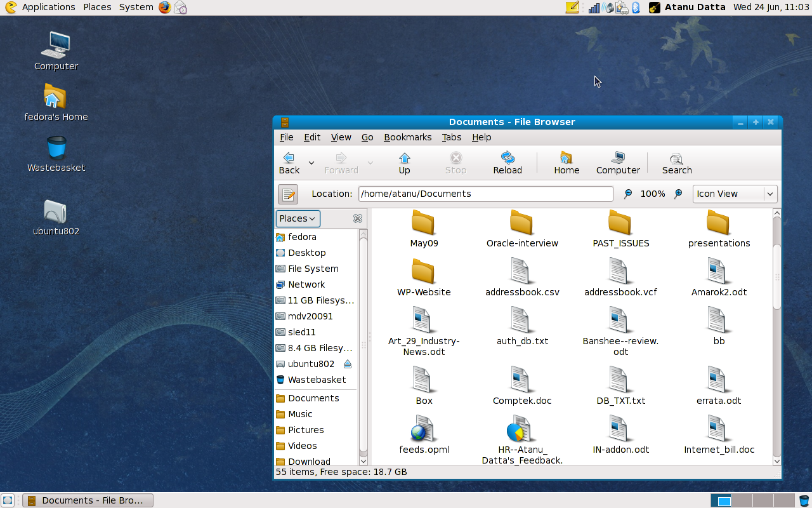
Task: Click the Reload toolbar icon
Action: click(x=507, y=163)
